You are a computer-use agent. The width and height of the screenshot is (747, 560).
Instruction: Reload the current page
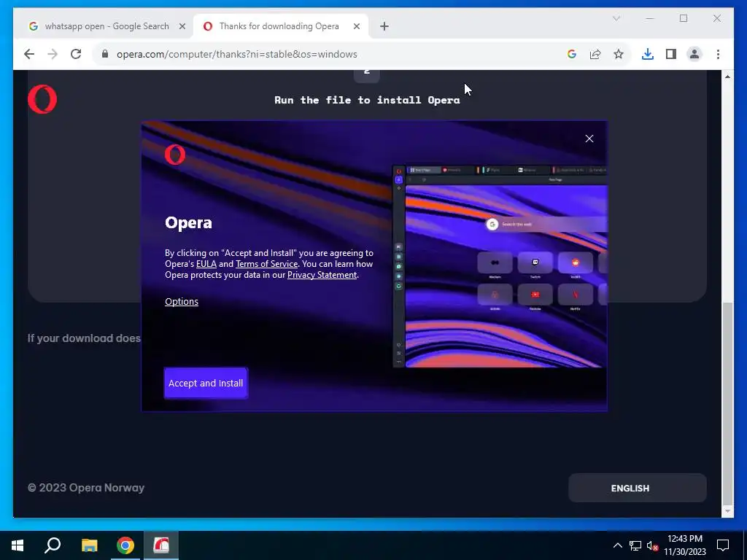click(76, 54)
